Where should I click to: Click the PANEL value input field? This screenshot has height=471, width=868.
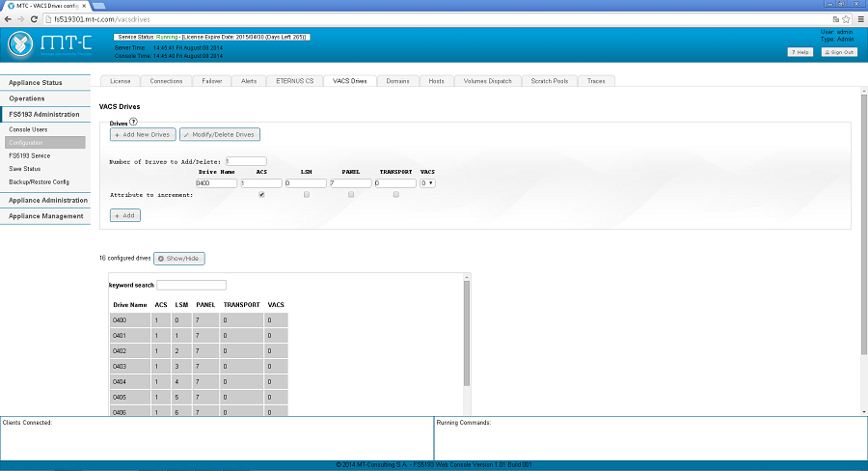pos(351,182)
